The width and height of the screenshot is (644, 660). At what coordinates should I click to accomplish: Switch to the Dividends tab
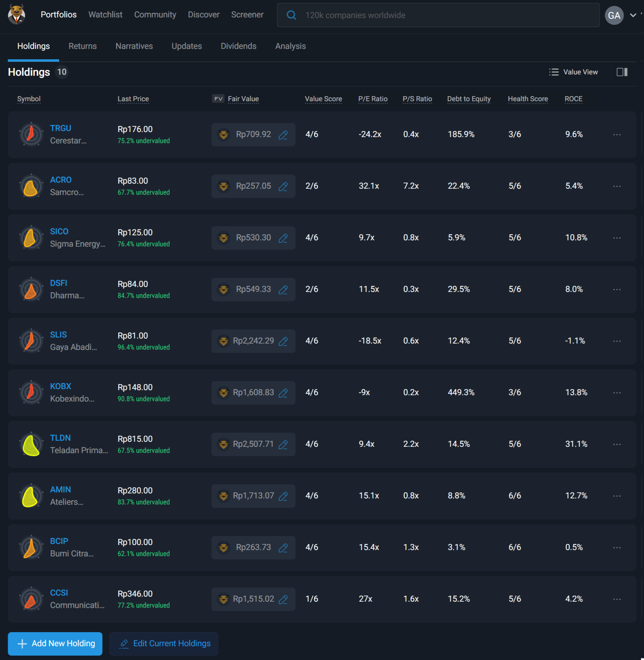coord(238,46)
